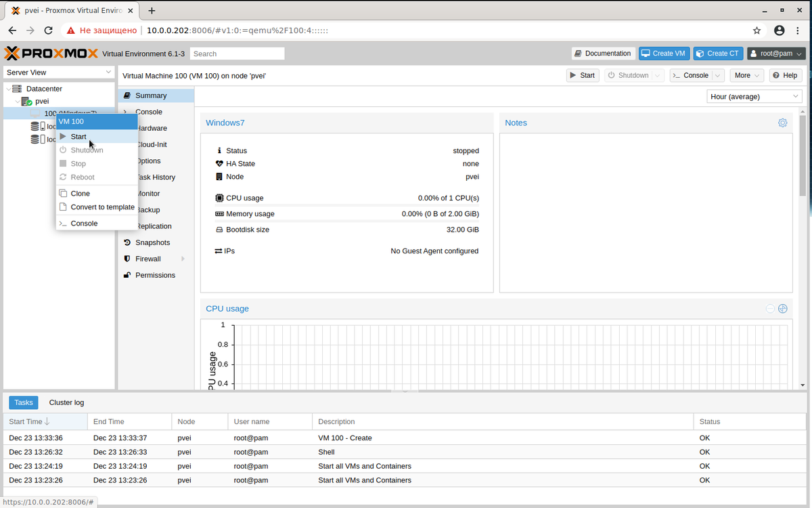
Task: Click the Proxmox logo
Action: [x=51, y=54]
